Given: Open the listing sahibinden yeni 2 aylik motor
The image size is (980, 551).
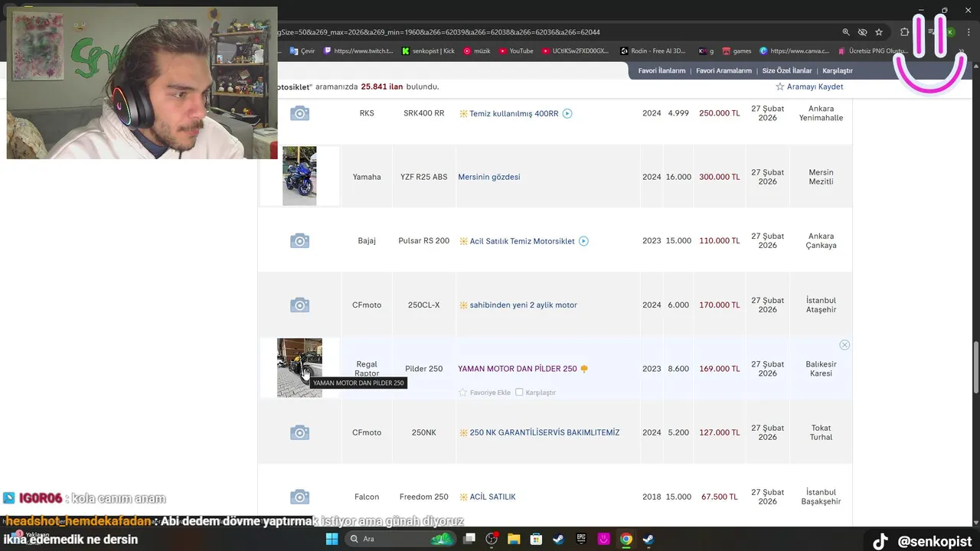Looking at the screenshot, I should click(523, 305).
